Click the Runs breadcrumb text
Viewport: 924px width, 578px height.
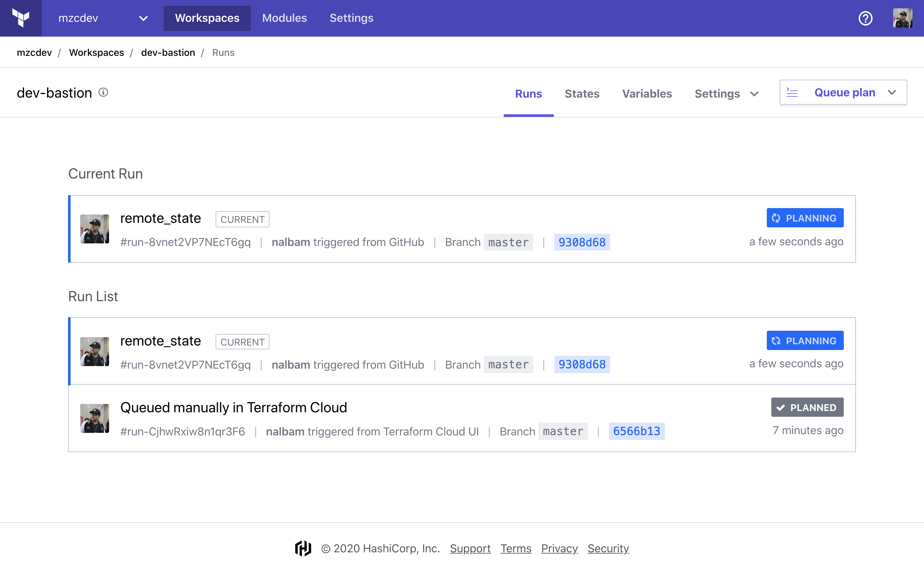point(223,52)
